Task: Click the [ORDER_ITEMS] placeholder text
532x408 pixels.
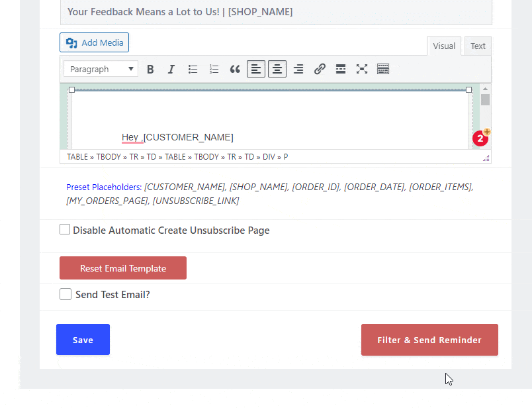Action: click(441, 187)
